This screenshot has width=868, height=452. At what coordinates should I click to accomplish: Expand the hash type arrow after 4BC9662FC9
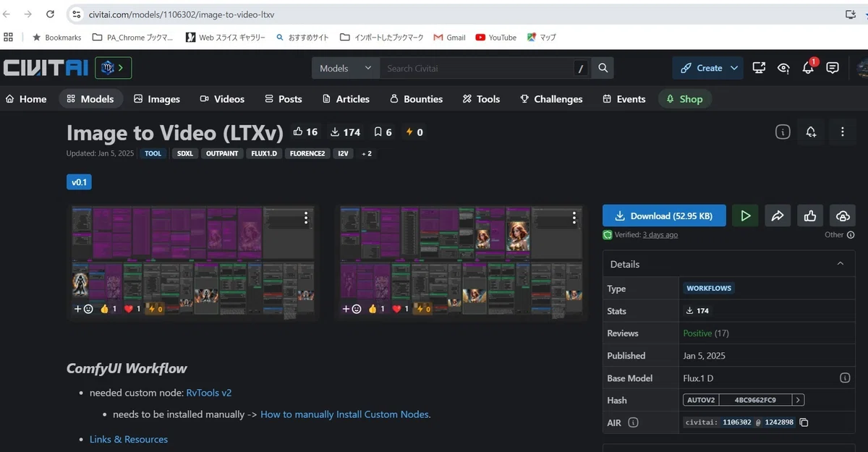(x=798, y=400)
